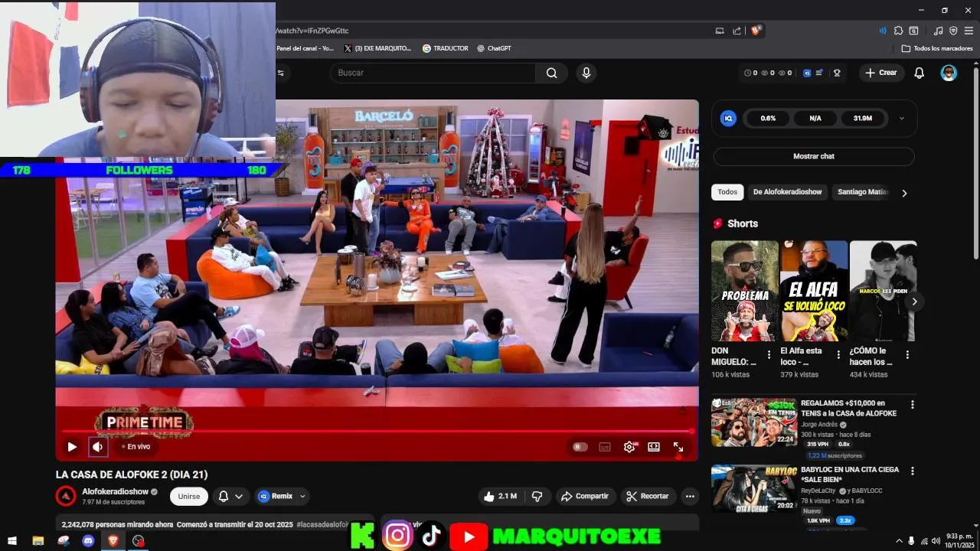The image size is (980, 551).
Task: Open the El Alfa esta loco short
Action: tap(814, 291)
